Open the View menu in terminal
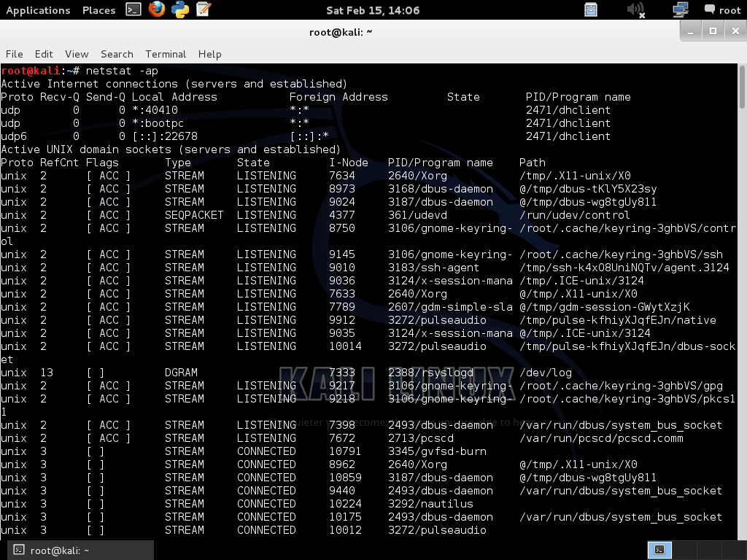Image resolution: width=747 pixels, height=560 pixels. pos(77,54)
